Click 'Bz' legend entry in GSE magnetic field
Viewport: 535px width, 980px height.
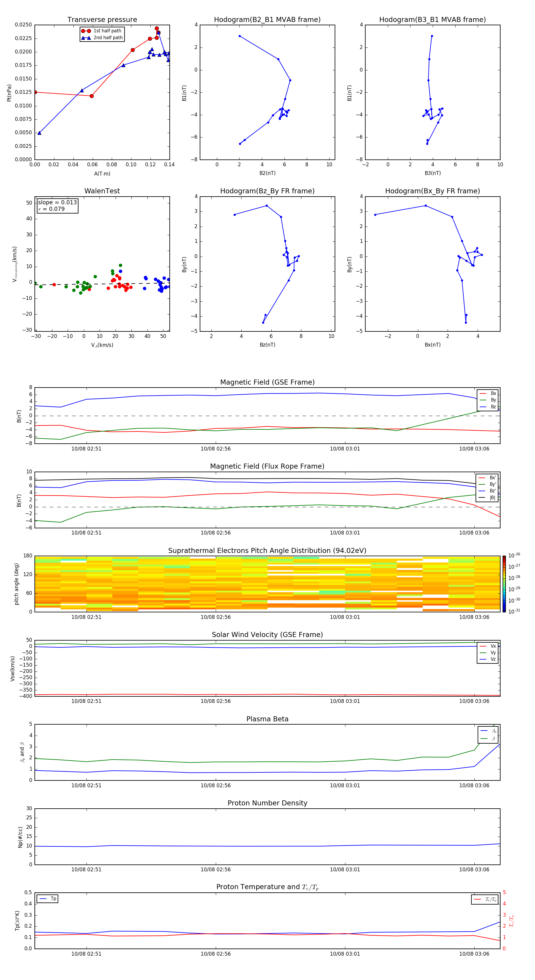(488, 407)
